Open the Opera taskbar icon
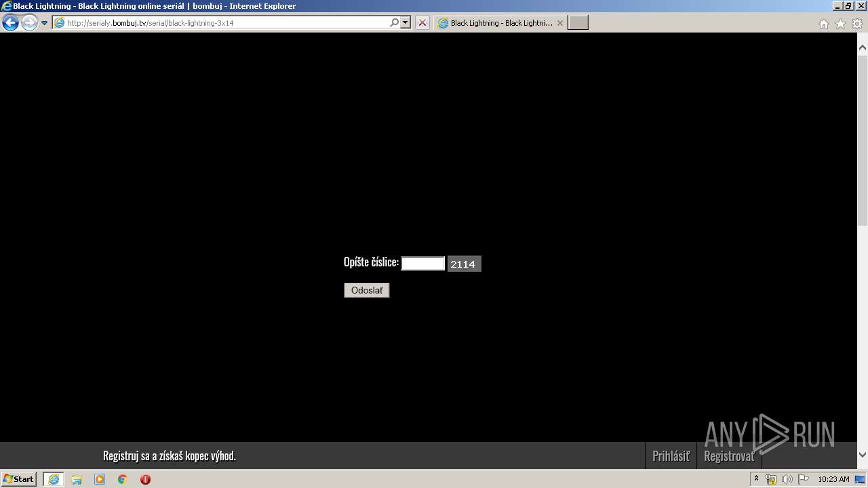The image size is (868, 488). coord(145,479)
